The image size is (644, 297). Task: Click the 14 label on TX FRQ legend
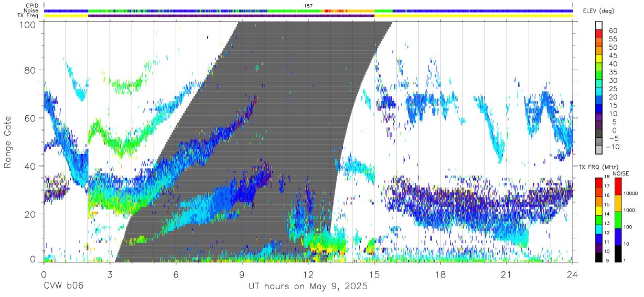click(x=607, y=215)
